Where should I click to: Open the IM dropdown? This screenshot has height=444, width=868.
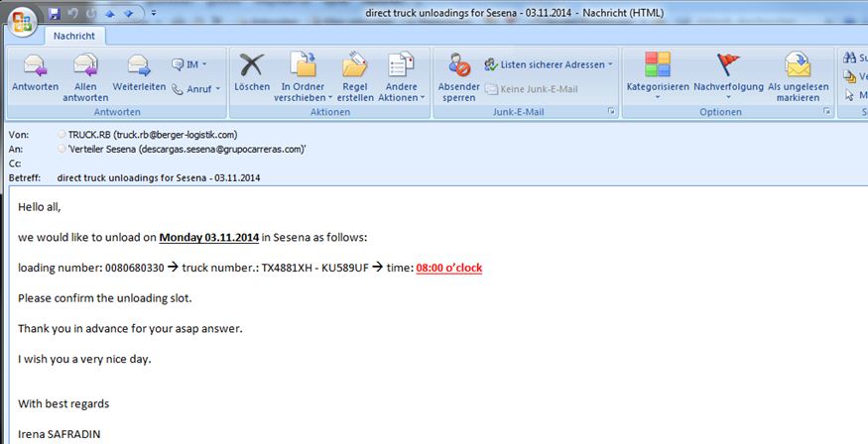[189, 64]
